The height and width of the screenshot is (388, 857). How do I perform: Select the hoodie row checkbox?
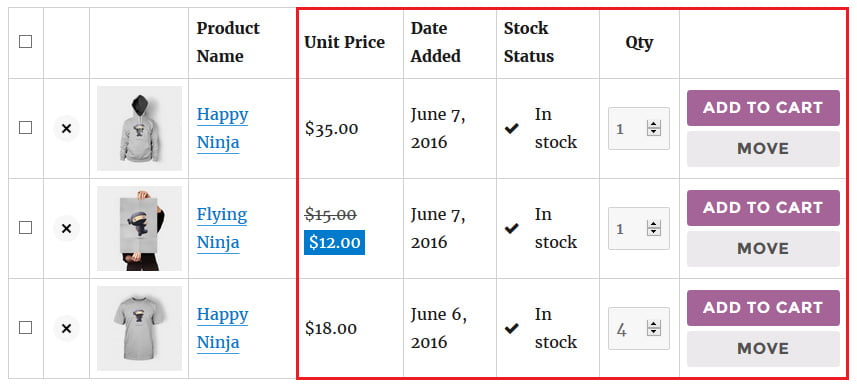(x=25, y=128)
